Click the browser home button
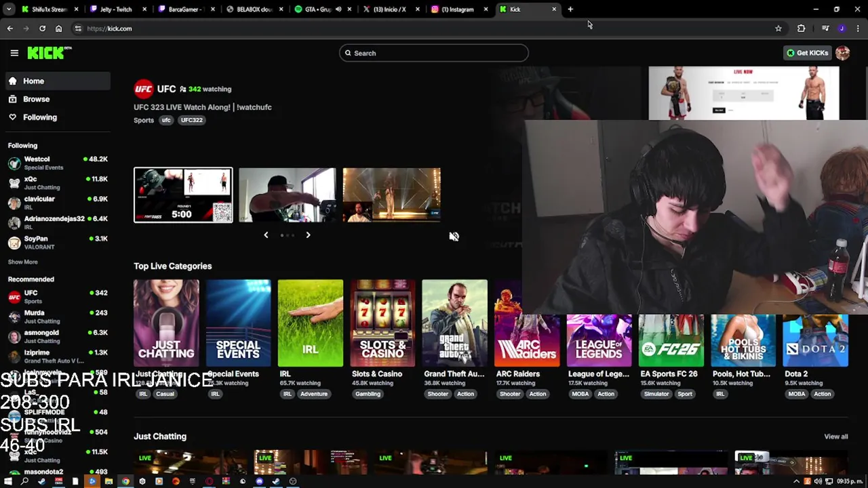 [x=58, y=28]
